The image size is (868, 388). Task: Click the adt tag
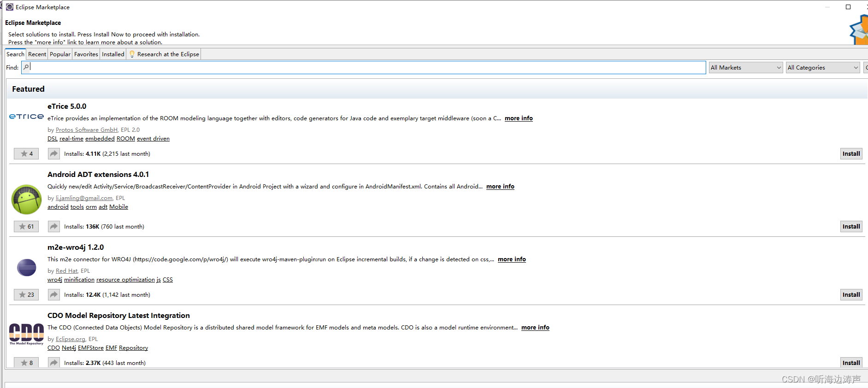pyautogui.click(x=103, y=207)
